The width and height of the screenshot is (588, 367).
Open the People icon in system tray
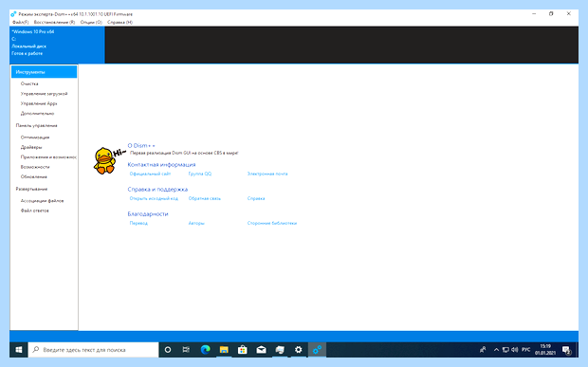click(x=483, y=350)
